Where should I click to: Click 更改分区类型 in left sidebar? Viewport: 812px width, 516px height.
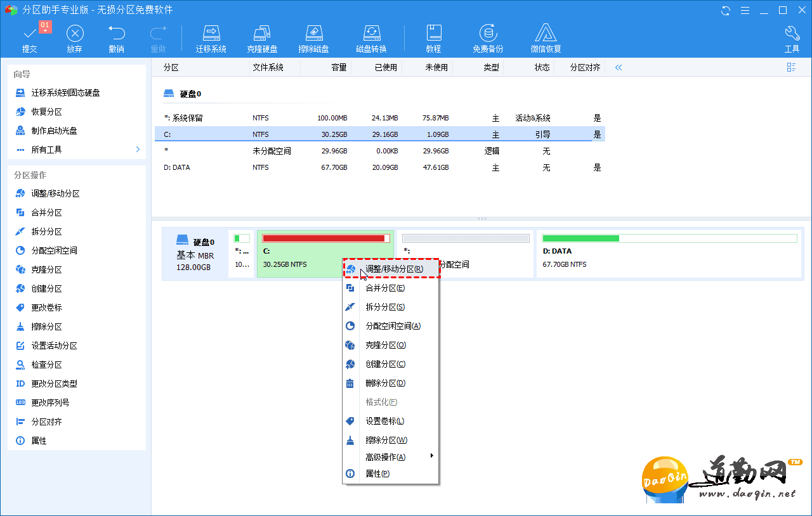click(46, 384)
